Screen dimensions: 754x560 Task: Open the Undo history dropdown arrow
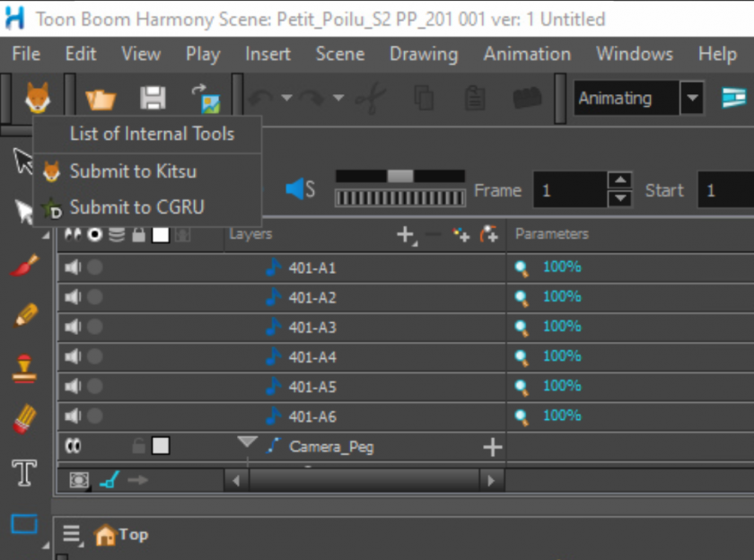pyautogui.click(x=287, y=98)
